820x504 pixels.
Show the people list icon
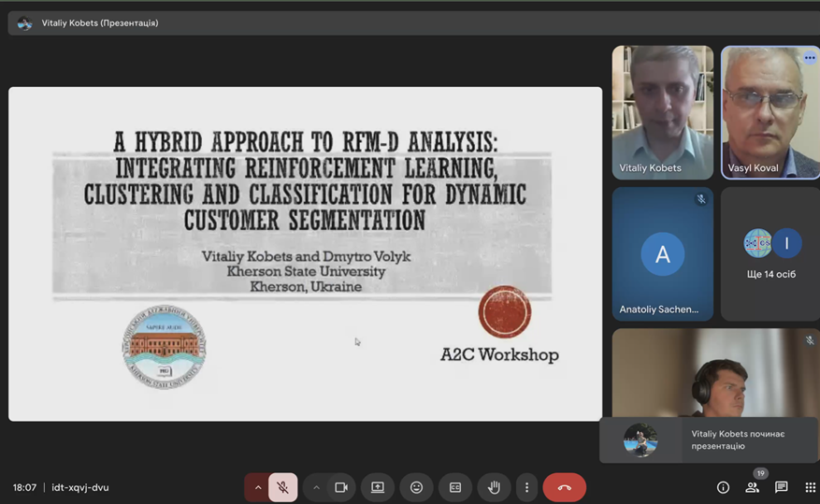point(752,487)
